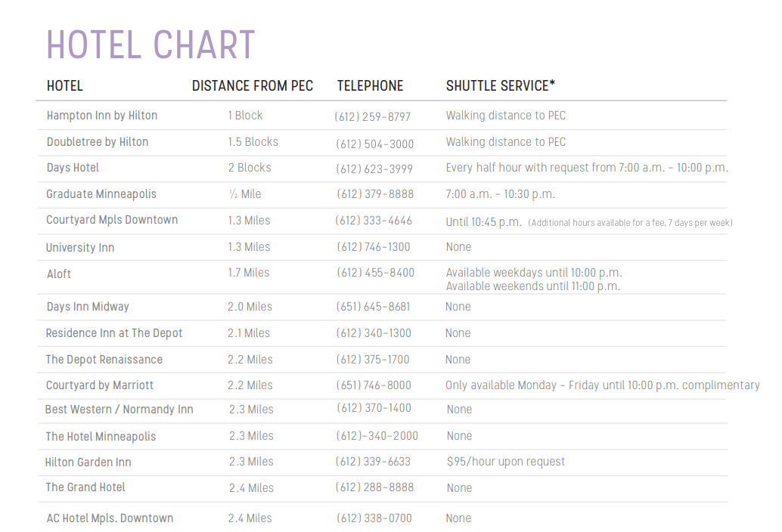Image resolution: width=782 pixels, height=532 pixels.
Task: Click the ½ Mile distance value
Action: 245,194
